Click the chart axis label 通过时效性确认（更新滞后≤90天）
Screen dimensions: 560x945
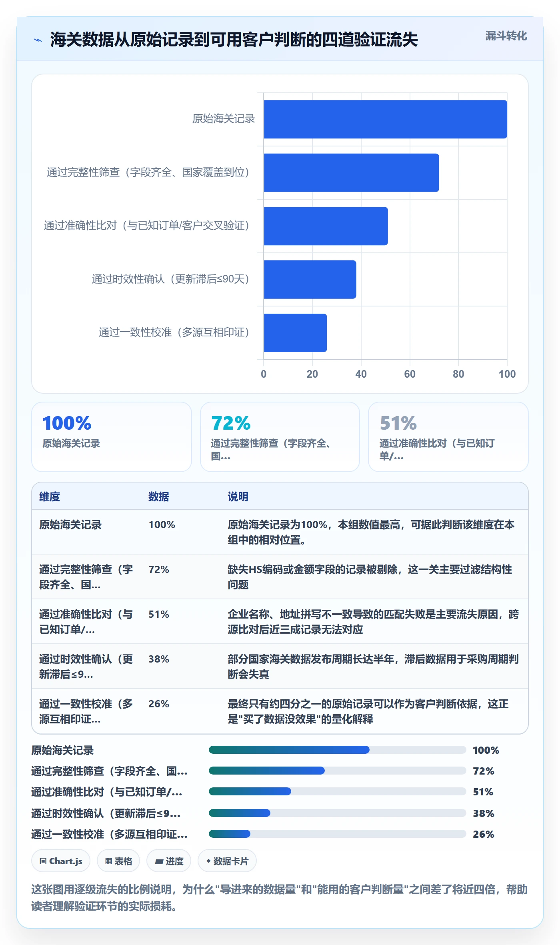(171, 279)
